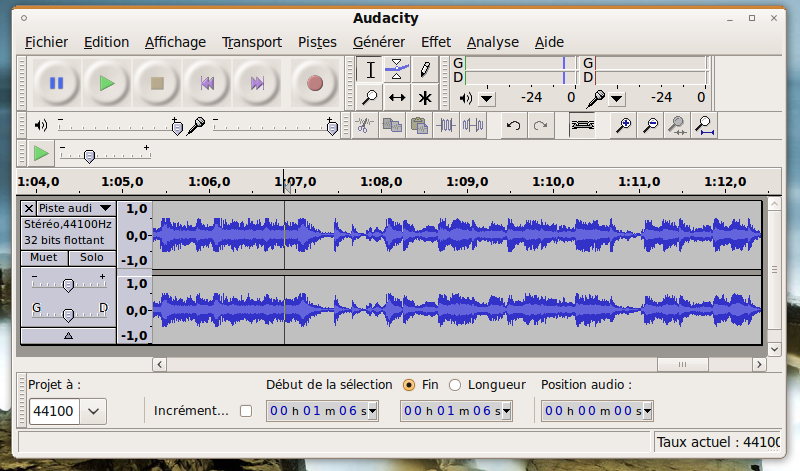Click the input volume slider handle
This screenshot has height=471, width=800.
pos(332,127)
